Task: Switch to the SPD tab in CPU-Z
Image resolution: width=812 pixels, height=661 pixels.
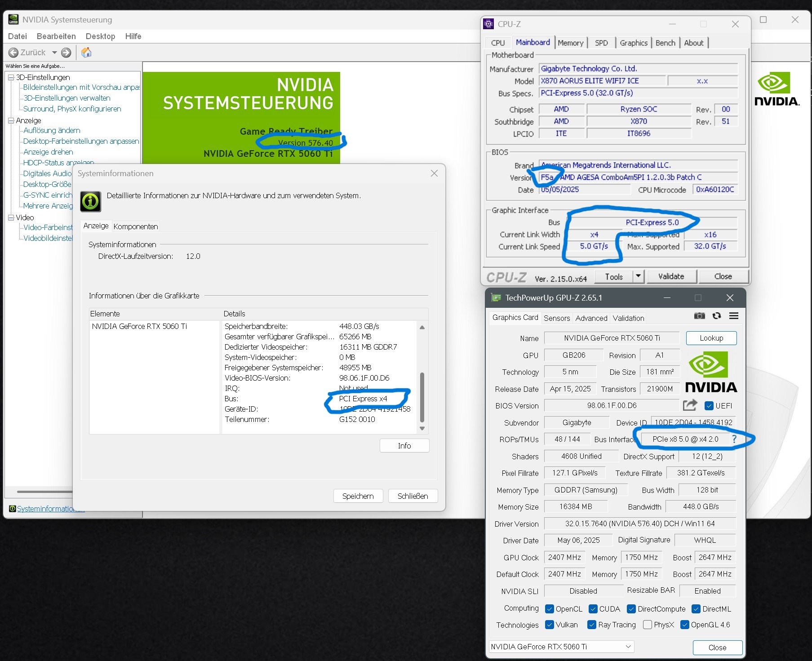Action: tap(601, 43)
